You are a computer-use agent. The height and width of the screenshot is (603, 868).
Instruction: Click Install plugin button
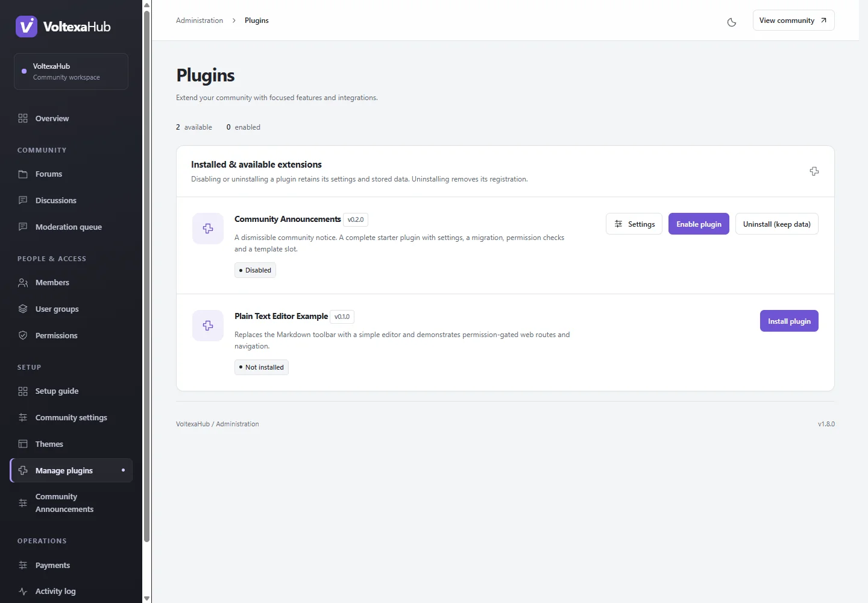tap(789, 321)
